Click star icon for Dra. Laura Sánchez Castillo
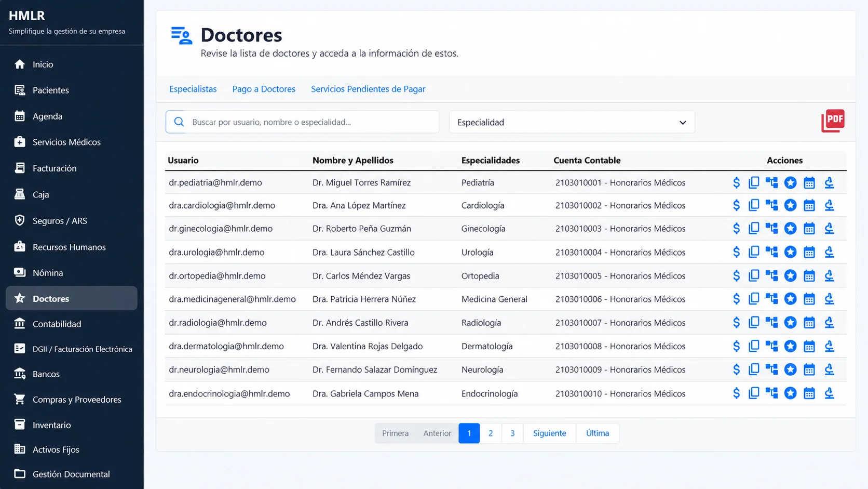This screenshot has height=489, width=868. [790, 252]
